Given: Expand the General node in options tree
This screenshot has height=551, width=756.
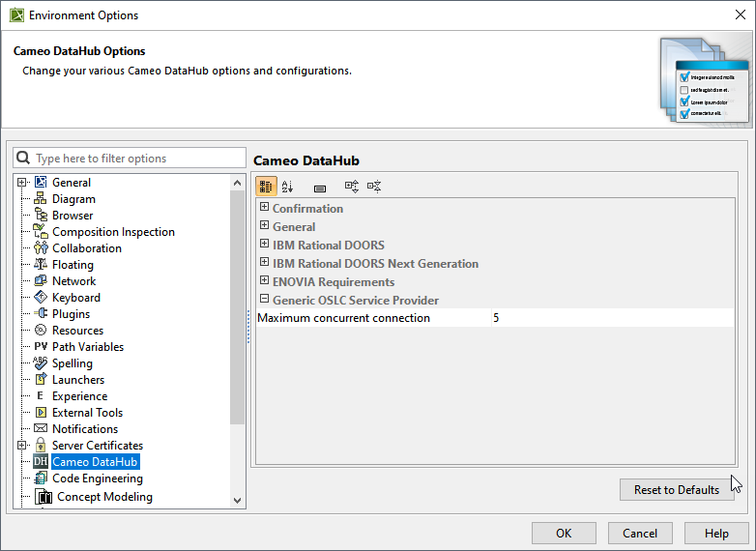Looking at the screenshot, I should (22, 183).
